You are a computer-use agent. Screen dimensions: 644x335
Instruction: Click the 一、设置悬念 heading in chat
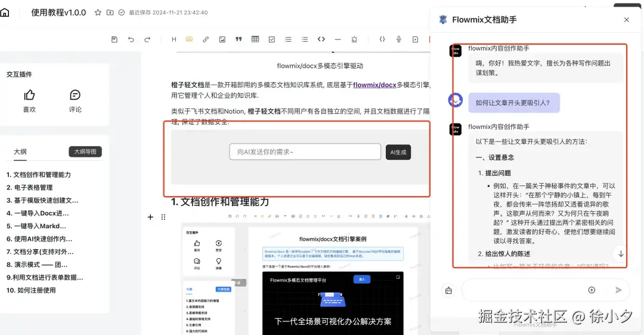pos(495,157)
